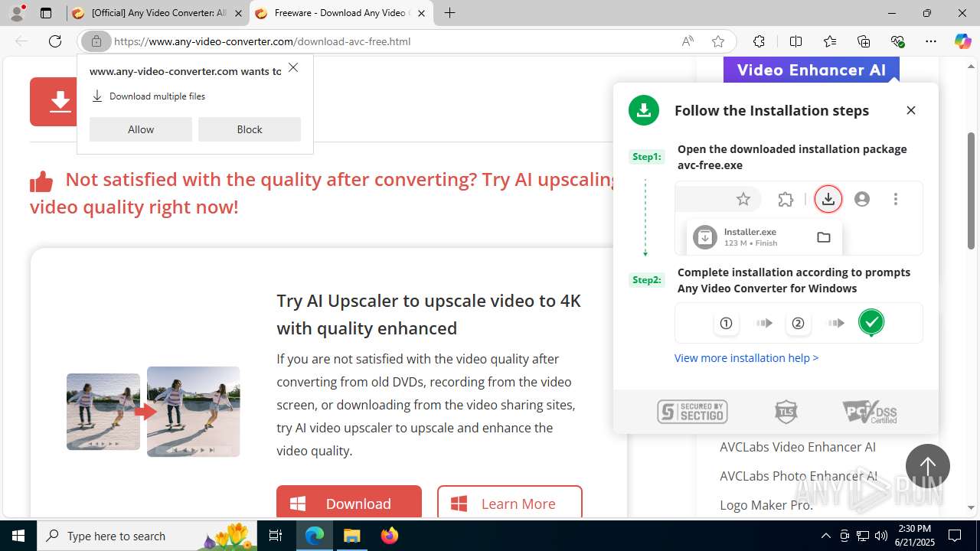Image resolution: width=980 pixels, height=551 pixels.
Task: Close the Follow the Installation steps panel
Action: 911,110
